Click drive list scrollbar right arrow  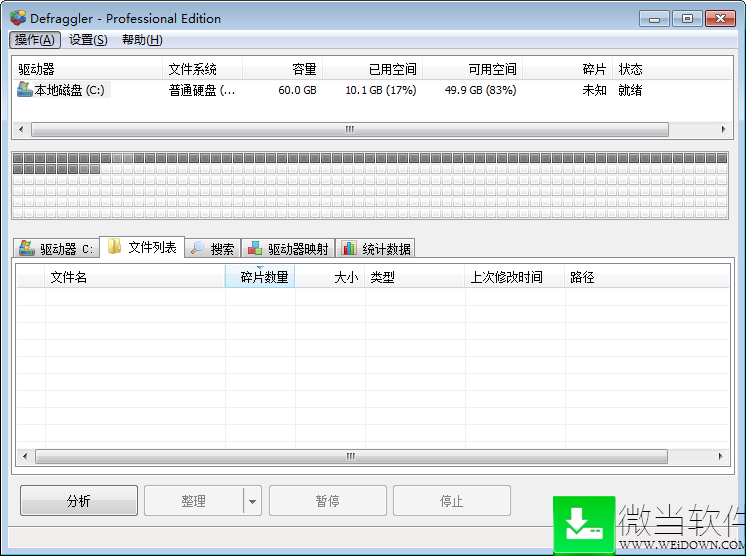724,129
